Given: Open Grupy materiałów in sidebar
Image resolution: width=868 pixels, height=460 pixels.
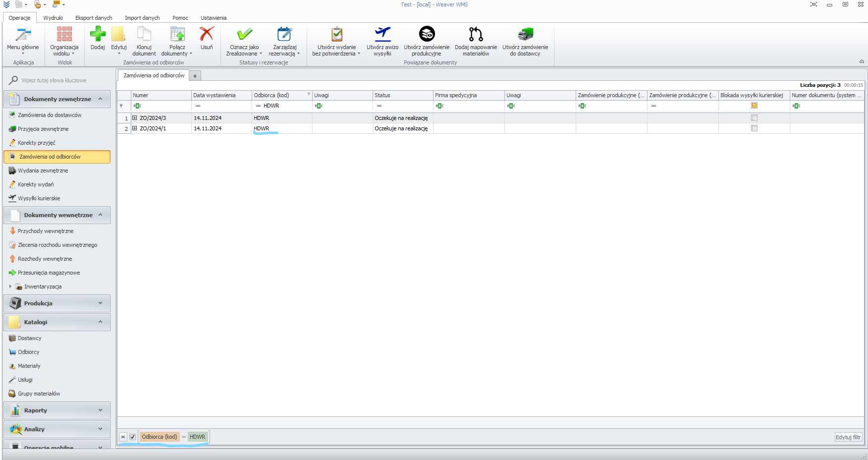Looking at the screenshot, I should click(x=39, y=394).
